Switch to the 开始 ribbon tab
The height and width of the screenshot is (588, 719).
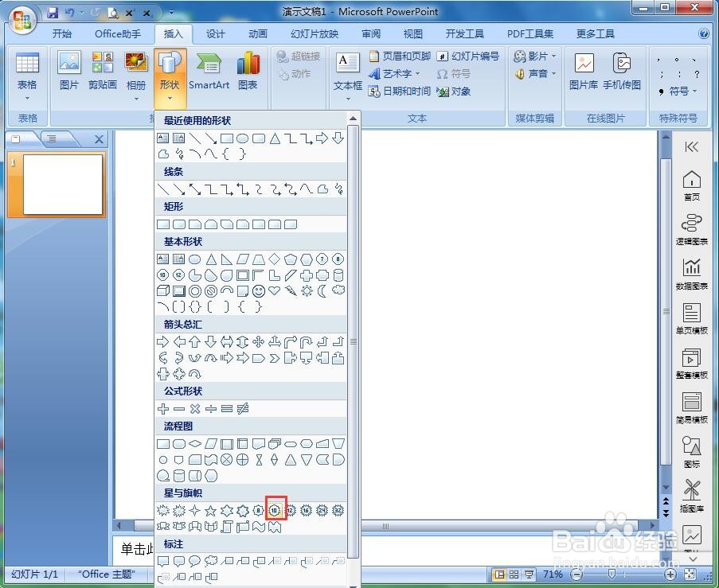[x=62, y=34]
